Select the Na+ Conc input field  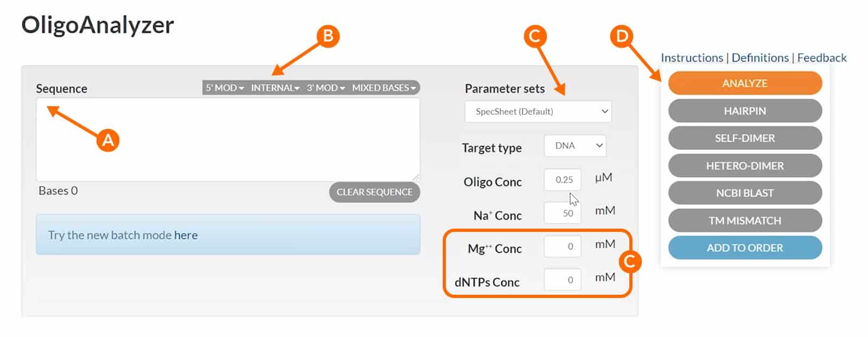[563, 213]
